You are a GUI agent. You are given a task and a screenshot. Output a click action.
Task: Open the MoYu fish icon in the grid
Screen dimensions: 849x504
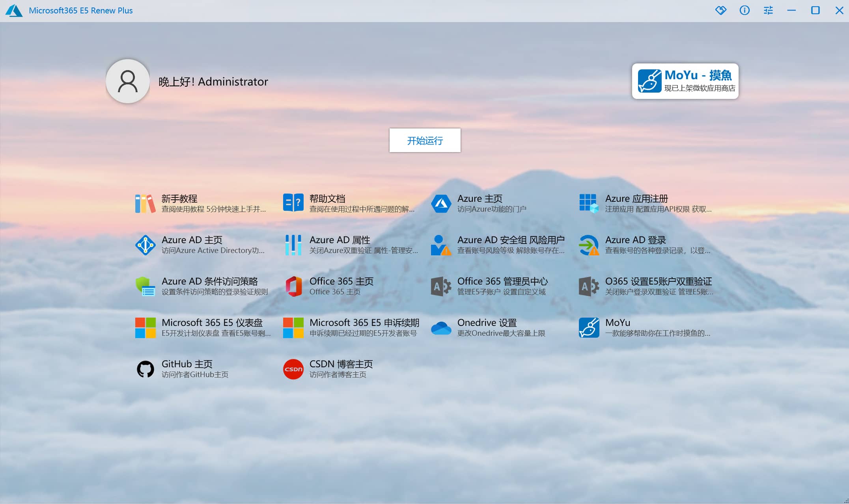589,327
